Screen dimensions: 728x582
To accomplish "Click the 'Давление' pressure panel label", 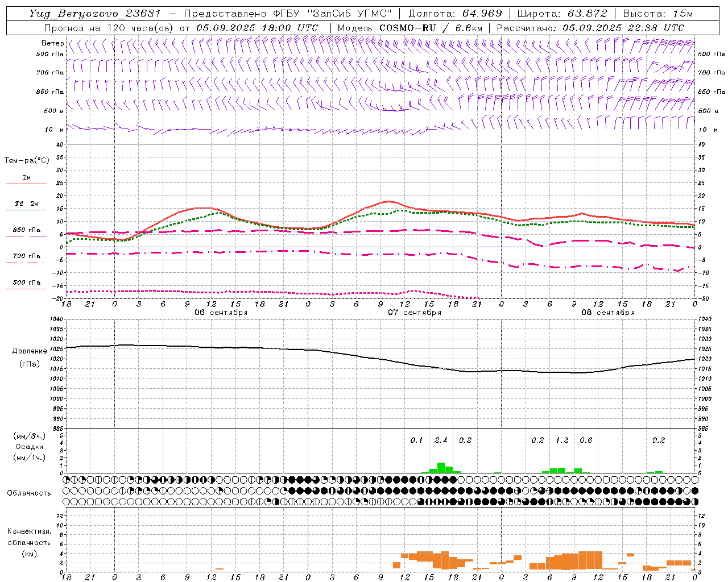I will pyautogui.click(x=30, y=351).
